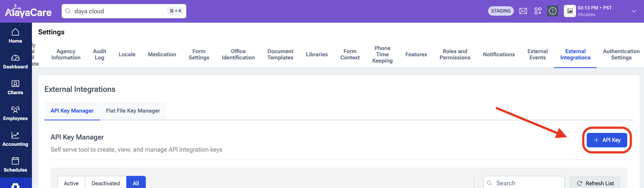
Task: Open Employees from the sidebar
Action: pyautogui.click(x=16, y=113)
